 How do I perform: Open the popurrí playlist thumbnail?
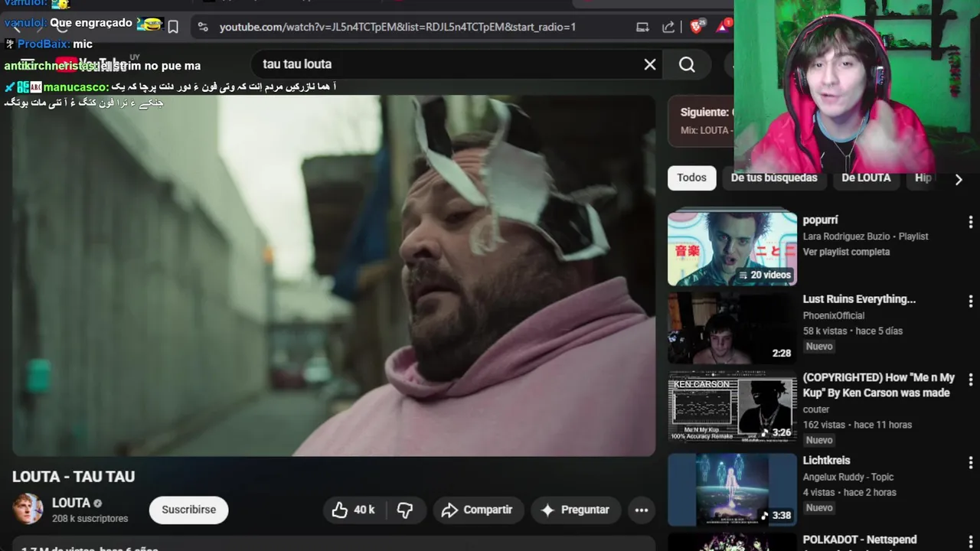pos(732,249)
